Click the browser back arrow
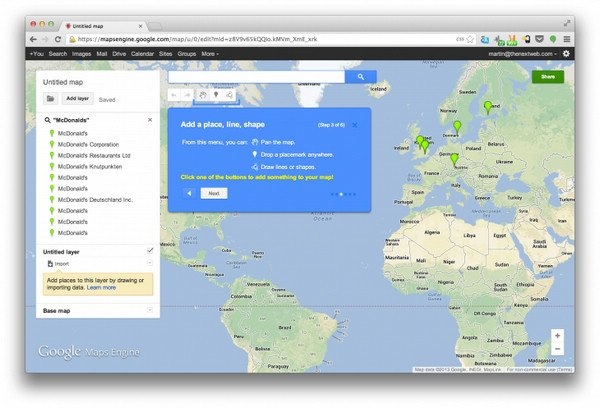 (x=34, y=39)
